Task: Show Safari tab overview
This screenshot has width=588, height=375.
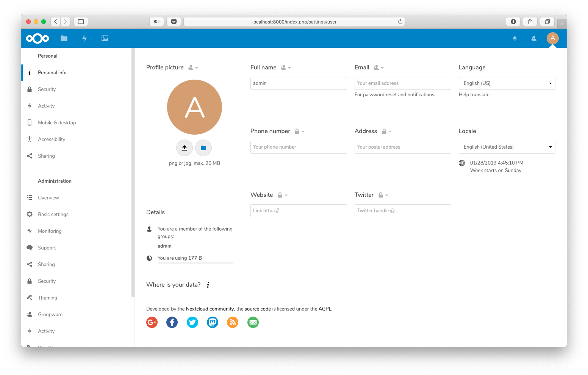Action: 547,22
